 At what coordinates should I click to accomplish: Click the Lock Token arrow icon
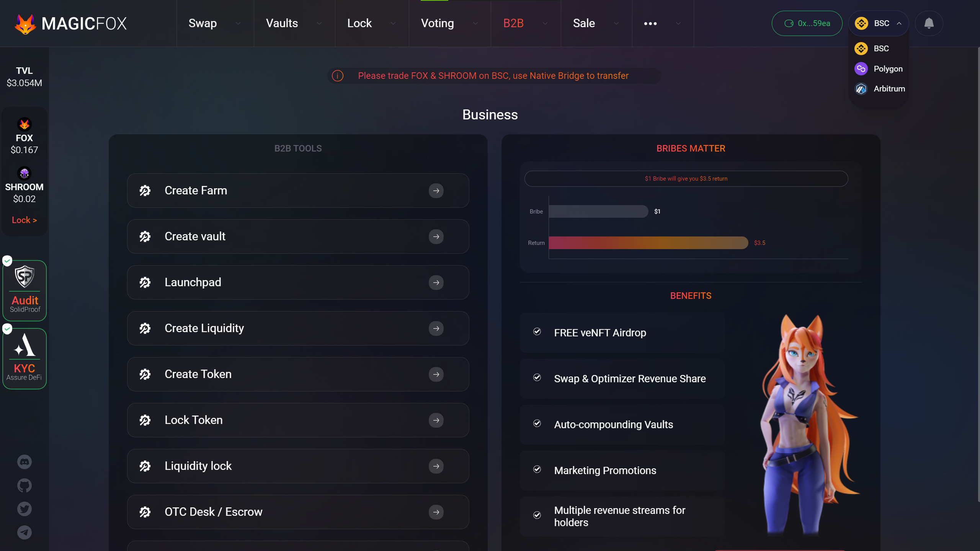[x=436, y=420]
